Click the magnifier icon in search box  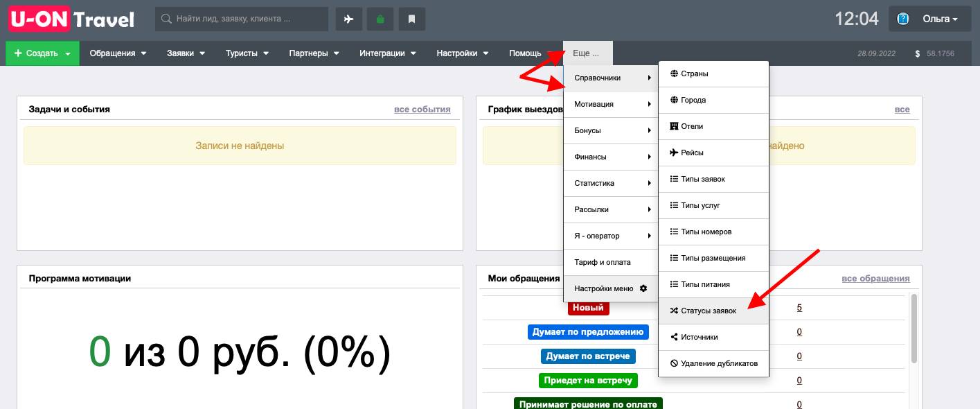[x=166, y=19]
